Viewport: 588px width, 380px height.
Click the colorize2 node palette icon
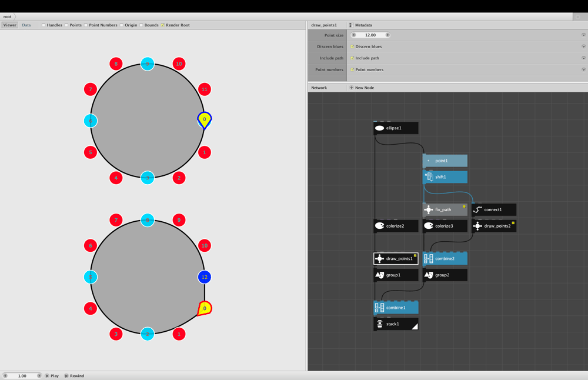[379, 226]
